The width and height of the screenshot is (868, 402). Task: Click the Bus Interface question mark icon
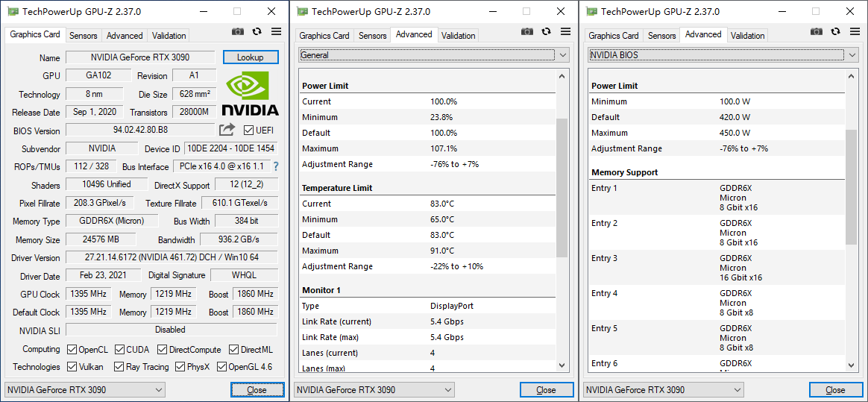click(276, 166)
